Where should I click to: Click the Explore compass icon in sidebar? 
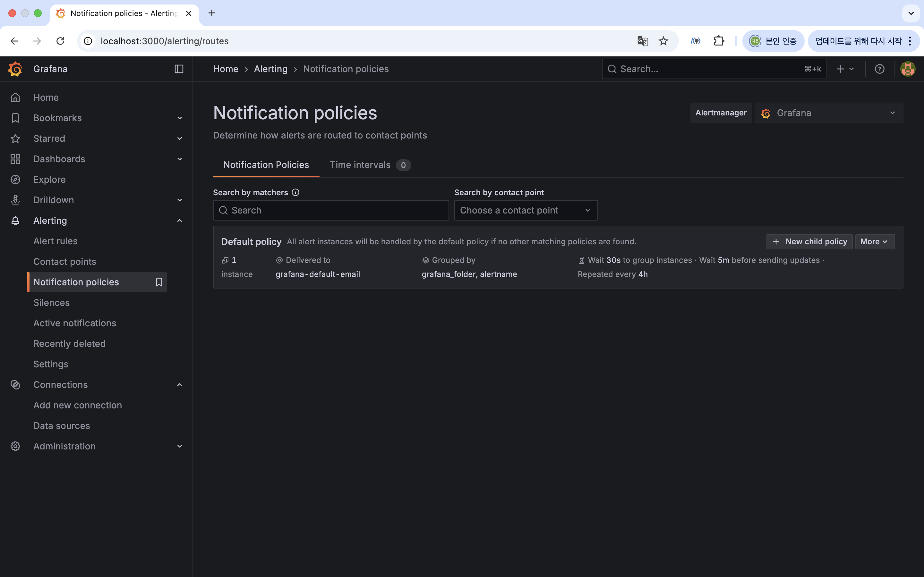[15, 180]
